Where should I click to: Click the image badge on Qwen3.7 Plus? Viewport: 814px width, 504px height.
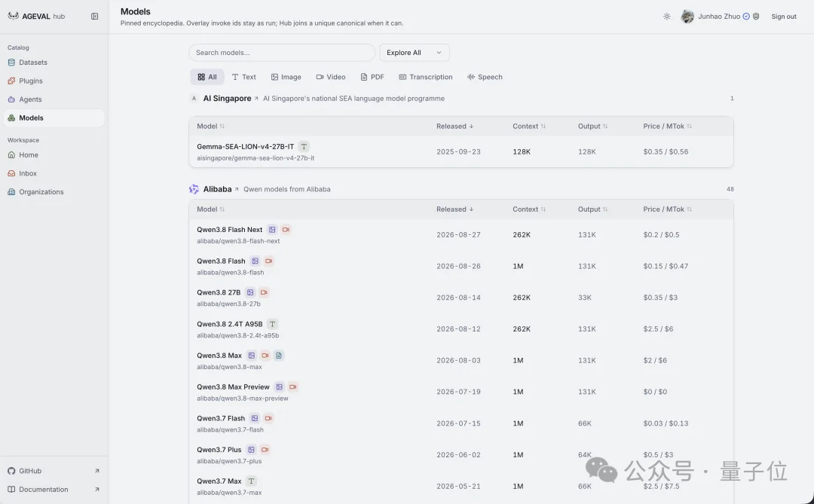point(251,450)
